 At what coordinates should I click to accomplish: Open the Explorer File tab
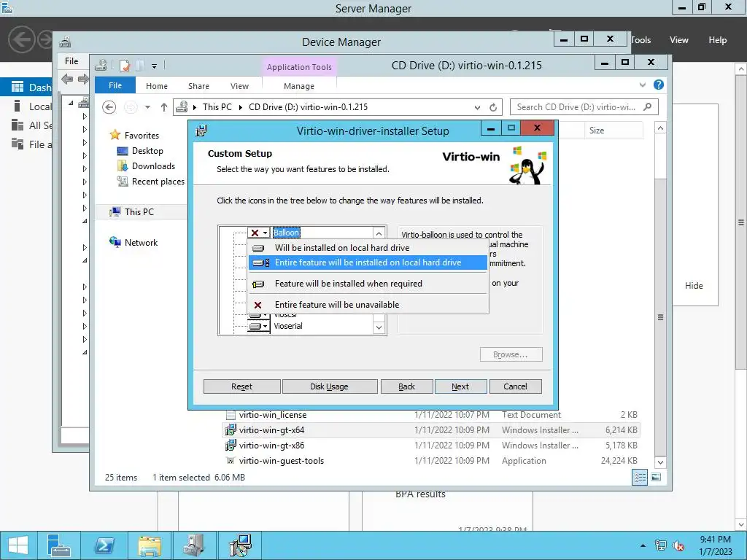[115, 85]
